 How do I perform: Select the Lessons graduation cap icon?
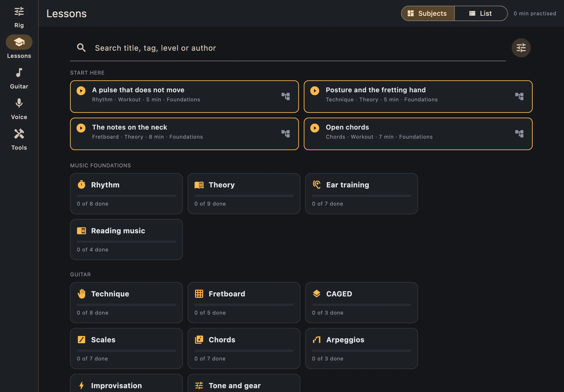tap(19, 42)
